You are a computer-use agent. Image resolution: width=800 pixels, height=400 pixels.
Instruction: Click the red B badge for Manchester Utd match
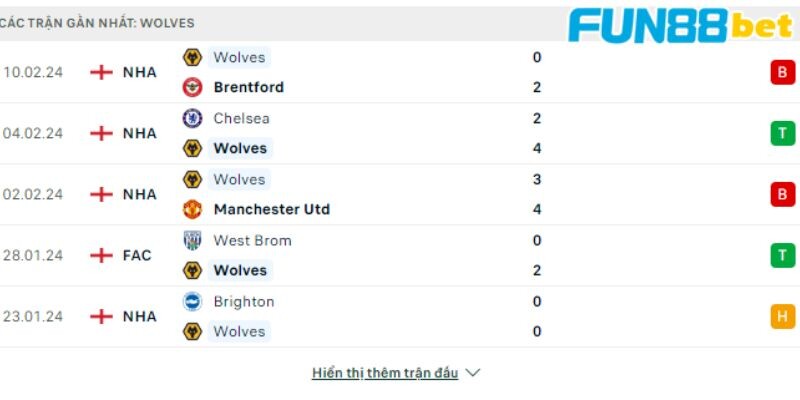click(x=783, y=194)
